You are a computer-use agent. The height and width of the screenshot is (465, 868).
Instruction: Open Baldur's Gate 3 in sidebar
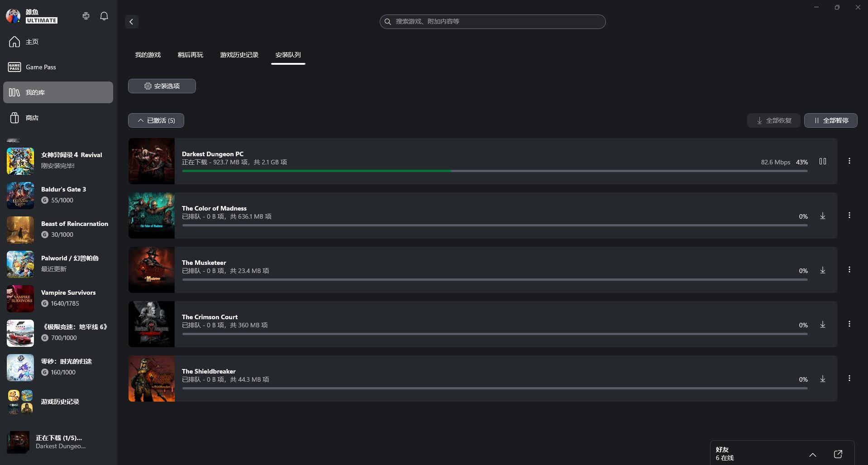click(x=58, y=195)
